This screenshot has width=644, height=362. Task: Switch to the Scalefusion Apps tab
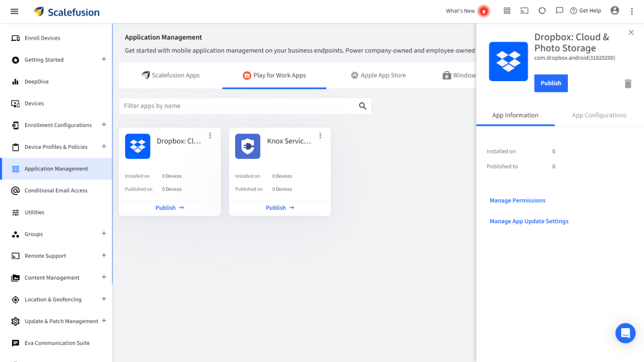(x=170, y=75)
